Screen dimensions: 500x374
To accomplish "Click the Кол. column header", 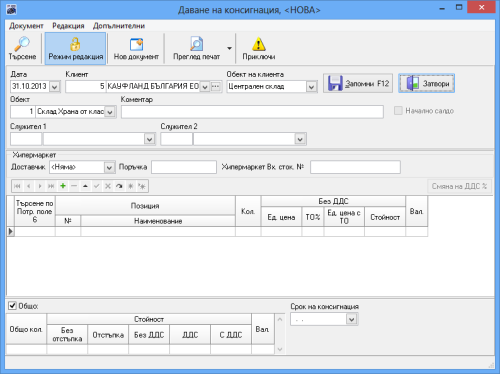I will click(248, 211).
